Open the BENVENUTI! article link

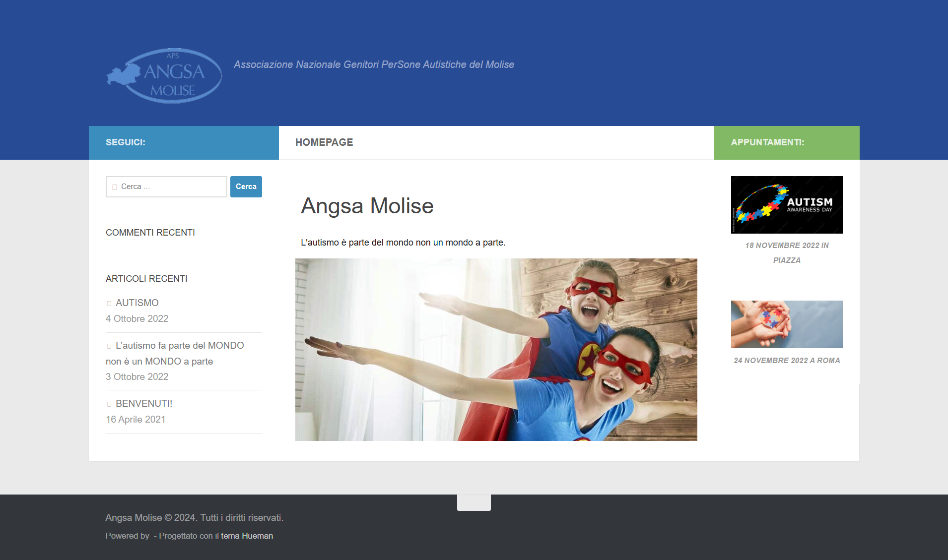[143, 404]
